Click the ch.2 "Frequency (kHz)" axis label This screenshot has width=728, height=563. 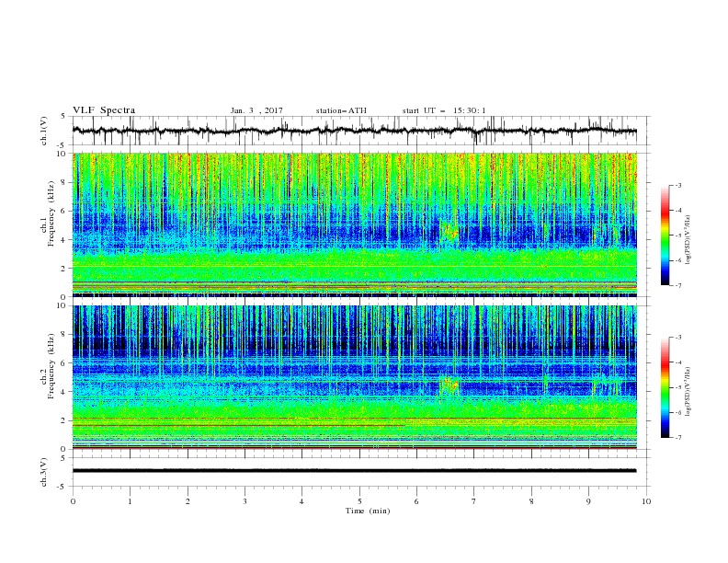click(51, 366)
